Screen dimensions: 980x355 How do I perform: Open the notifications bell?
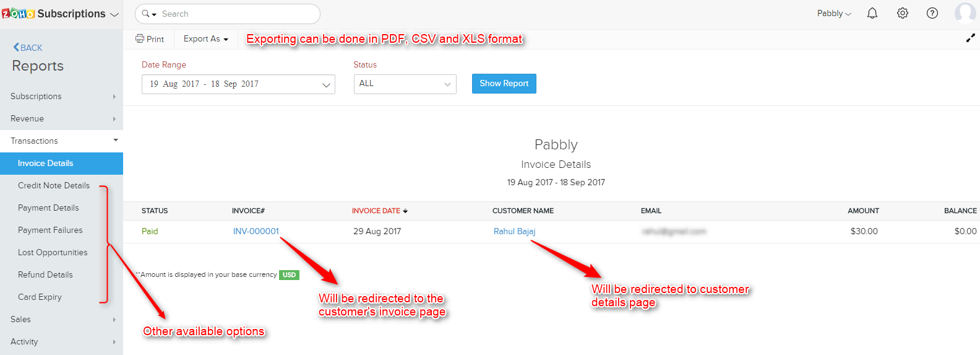pos(872,13)
